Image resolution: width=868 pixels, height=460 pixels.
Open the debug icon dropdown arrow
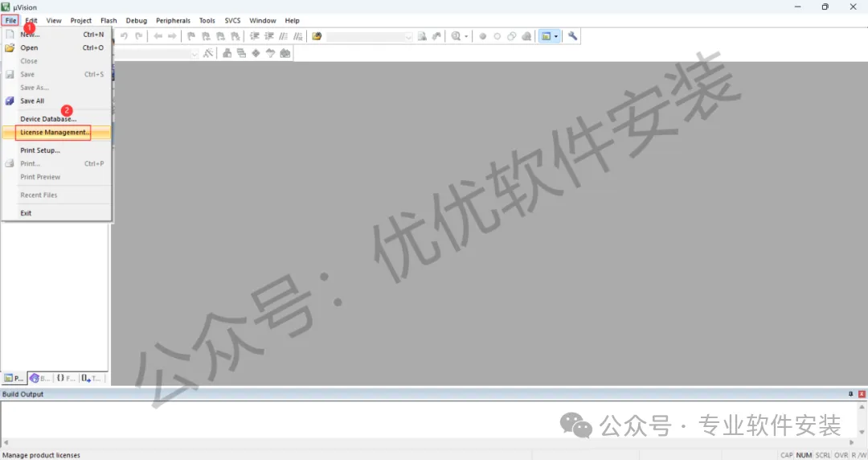point(466,36)
